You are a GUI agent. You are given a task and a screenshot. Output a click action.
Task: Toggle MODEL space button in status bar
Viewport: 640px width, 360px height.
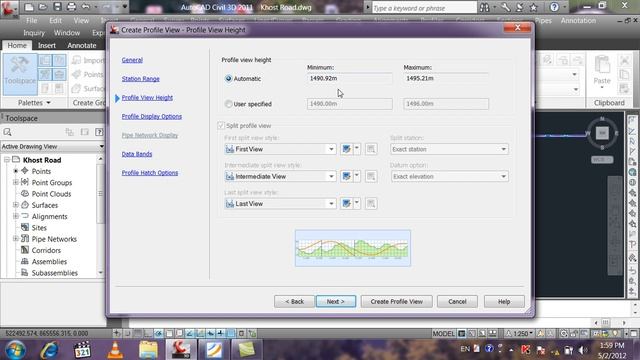pyautogui.click(x=443, y=333)
